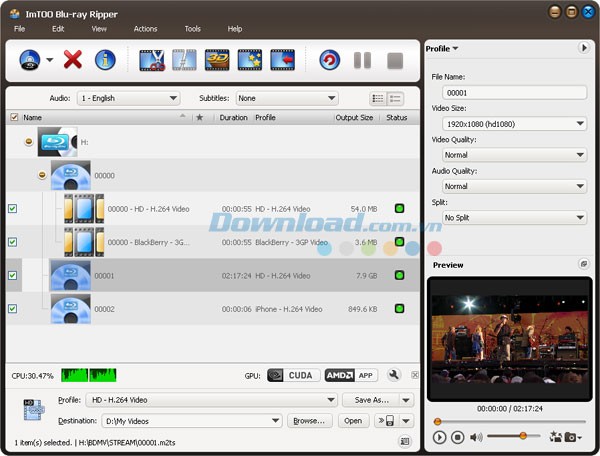
Task: Open the Tools menu
Action: [192, 29]
